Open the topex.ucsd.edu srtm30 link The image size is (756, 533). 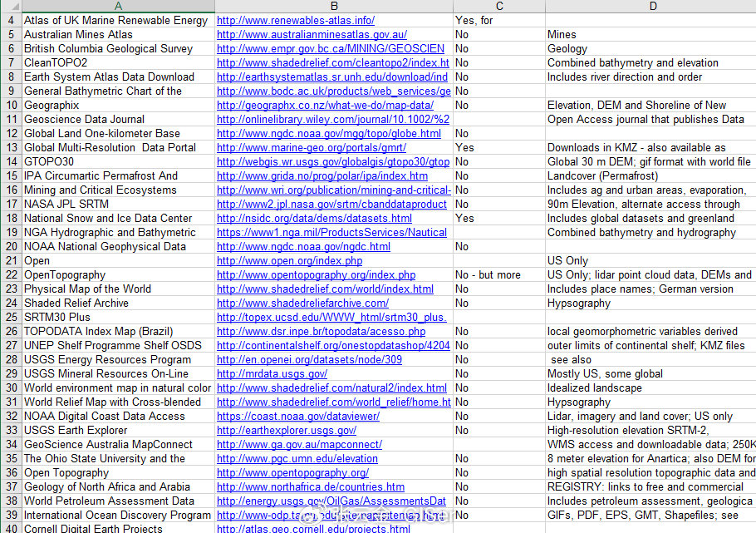[331, 317]
